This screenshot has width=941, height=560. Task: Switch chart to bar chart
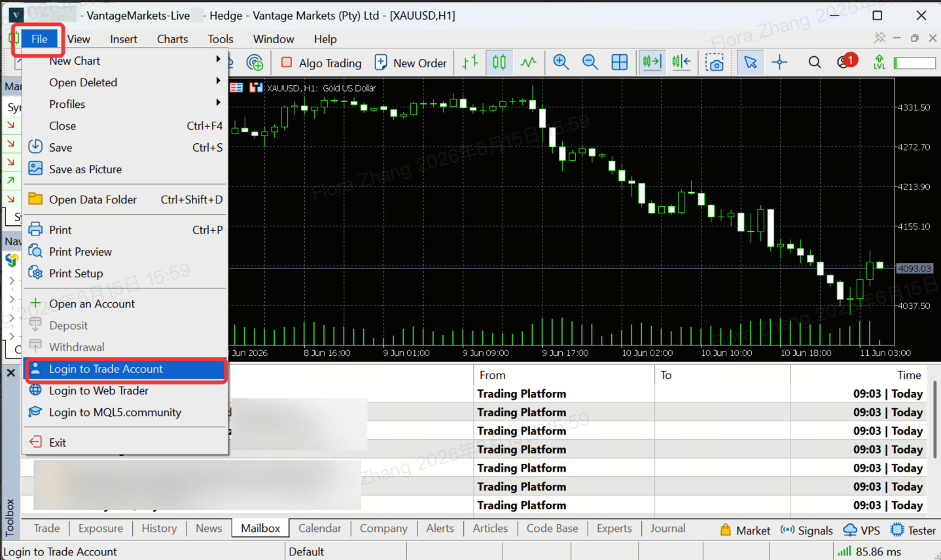pyautogui.click(x=470, y=63)
